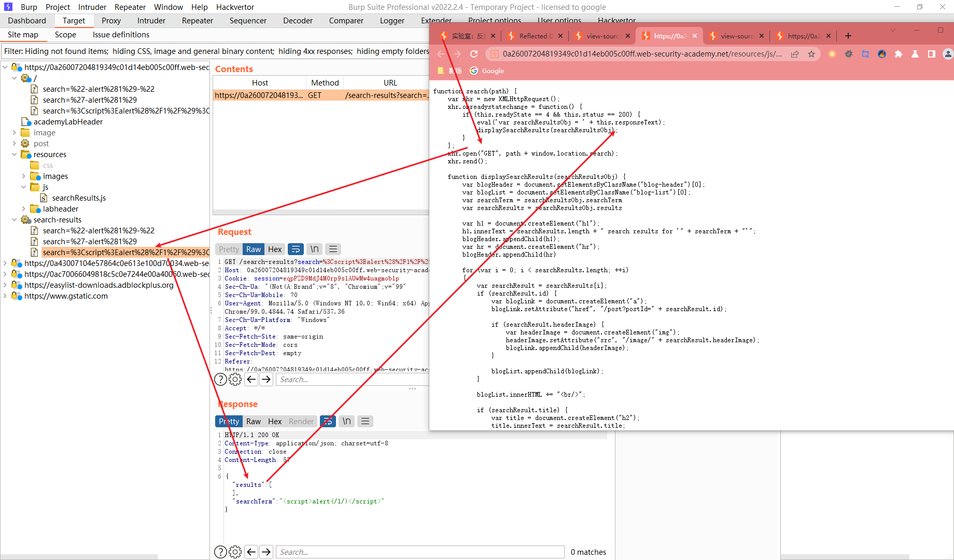The image size is (954, 560).
Task: Click into the Response search field
Action: pyautogui.click(x=420, y=552)
